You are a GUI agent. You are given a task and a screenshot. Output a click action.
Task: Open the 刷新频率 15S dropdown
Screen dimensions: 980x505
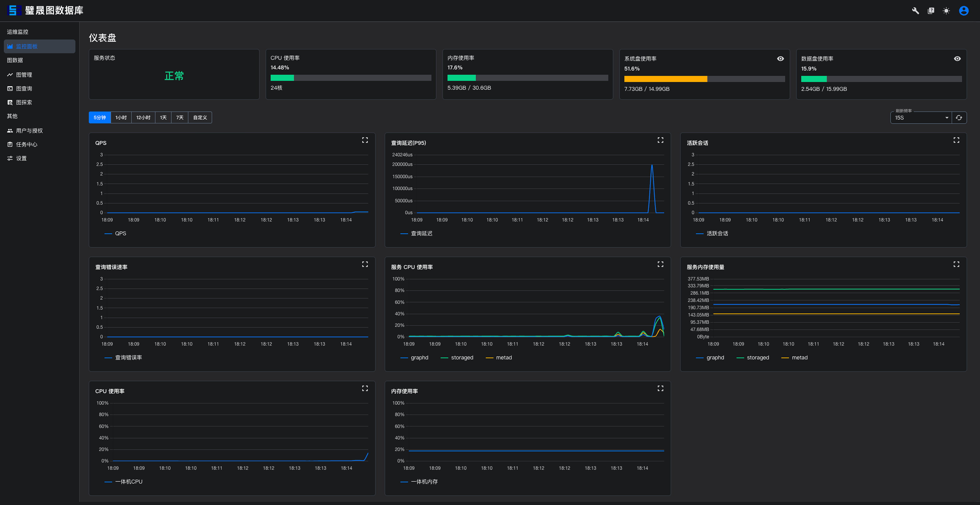tap(921, 118)
